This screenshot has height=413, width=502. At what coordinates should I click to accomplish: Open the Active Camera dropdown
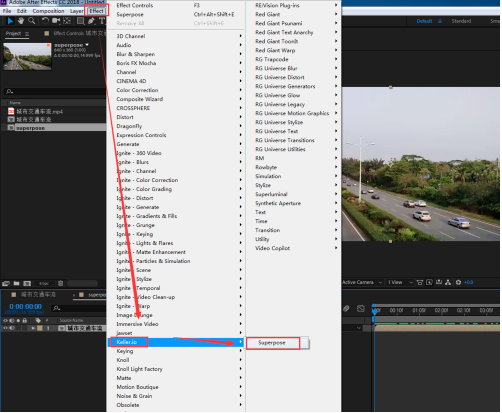362,283
